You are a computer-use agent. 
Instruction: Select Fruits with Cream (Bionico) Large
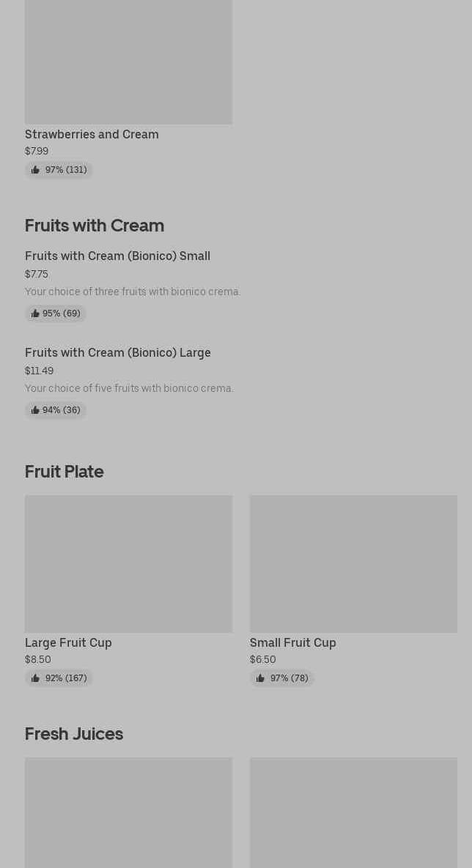(117, 352)
